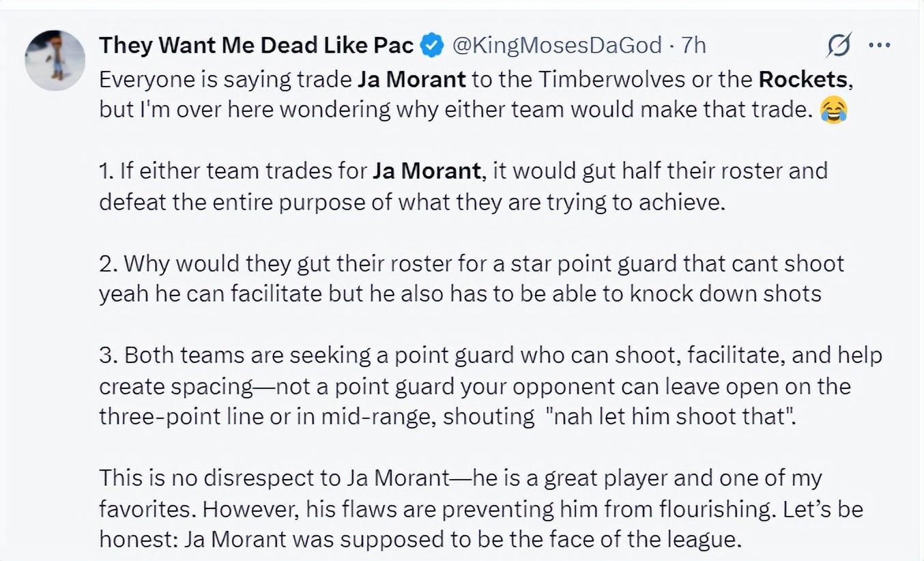Screen dimensions: 924x561
Task: Click bold "Ja Morant" in point 1
Action: click(427, 170)
